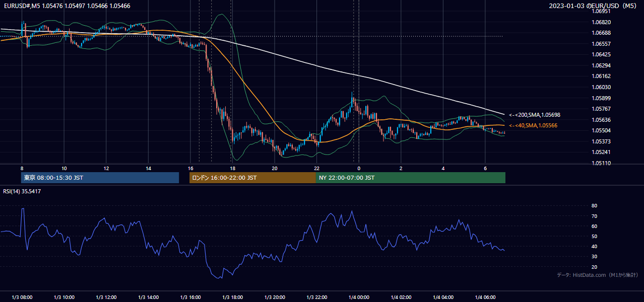Click RSI scale level 70
The height and width of the screenshot is (302, 644).
(594, 216)
